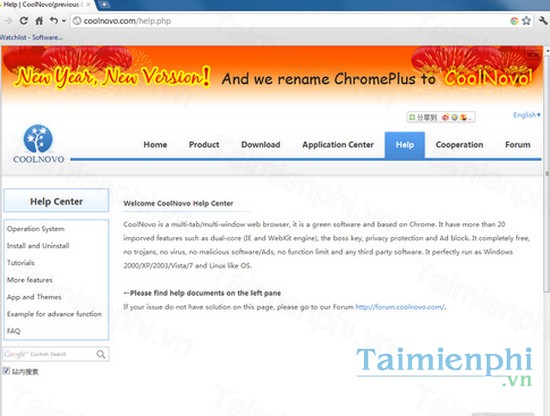Viewport: 550px width, 416px height.
Task: Open the Cooperation menu item
Action: pyautogui.click(x=459, y=145)
